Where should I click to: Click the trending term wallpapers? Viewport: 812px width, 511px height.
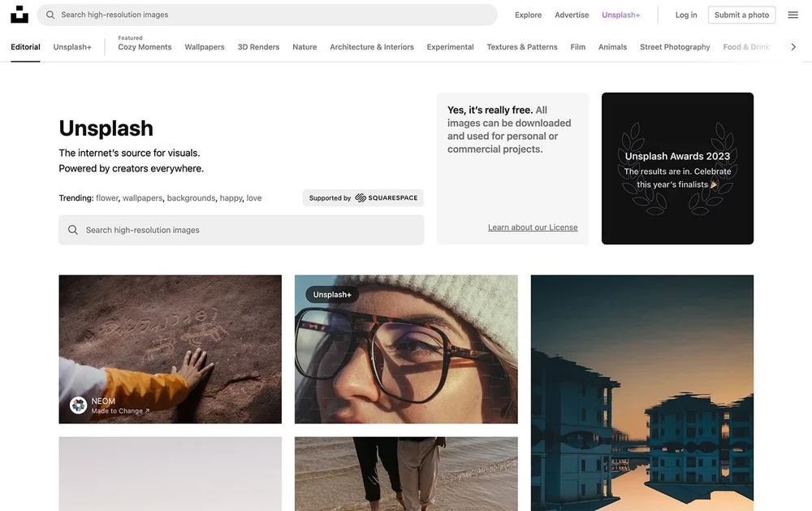142,198
